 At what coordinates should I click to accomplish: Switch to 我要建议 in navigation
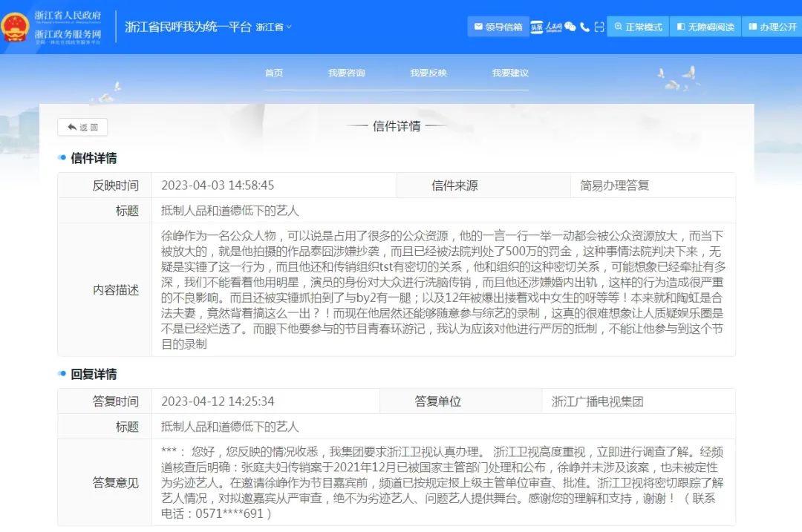(510, 73)
